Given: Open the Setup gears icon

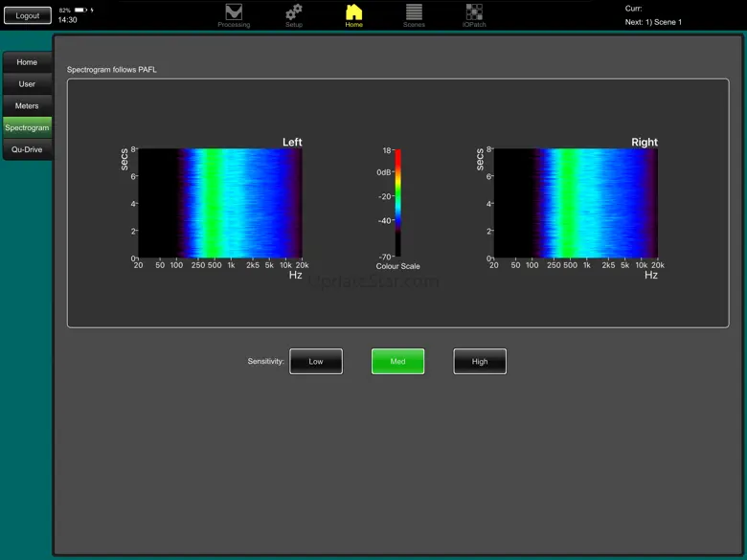Looking at the screenshot, I should [x=294, y=15].
